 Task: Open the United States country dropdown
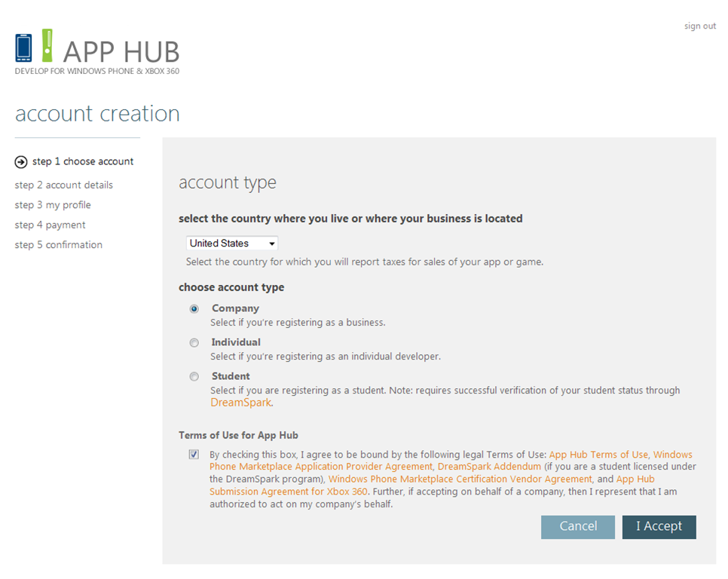pos(232,244)
